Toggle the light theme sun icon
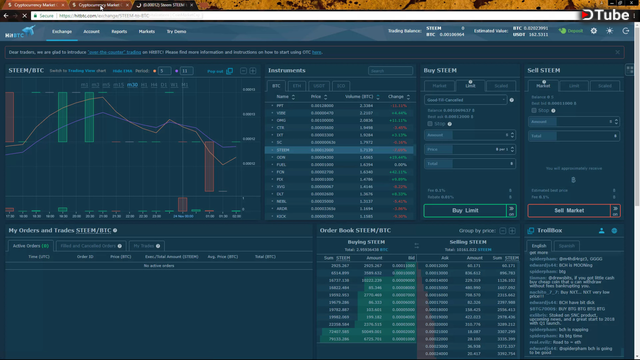Screen dimensions: 640x360 coord(609,31)
